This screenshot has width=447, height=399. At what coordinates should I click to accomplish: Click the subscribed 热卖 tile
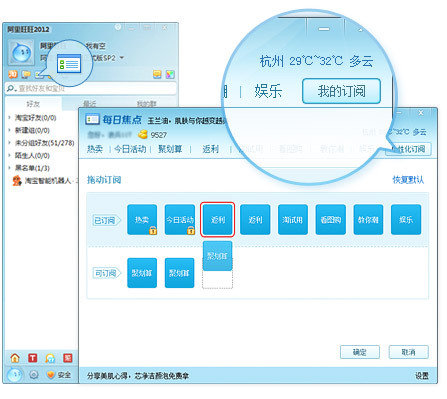[142, 220]
